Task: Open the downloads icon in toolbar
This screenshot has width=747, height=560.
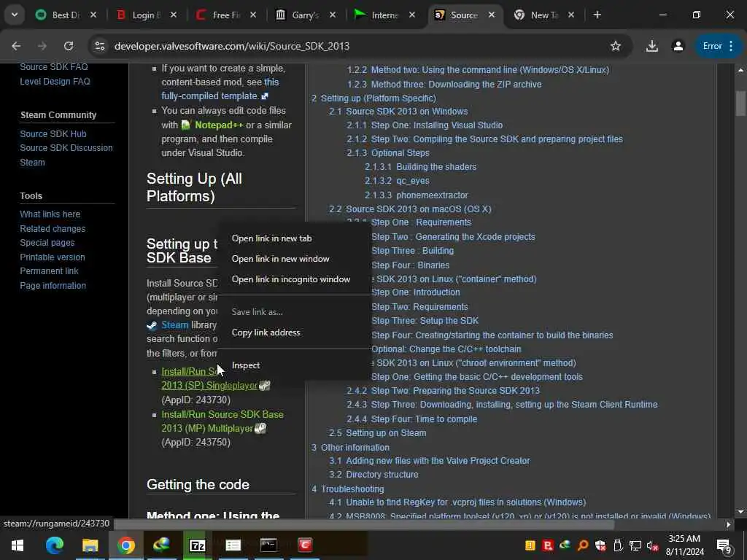Action: tap(651, 46)
